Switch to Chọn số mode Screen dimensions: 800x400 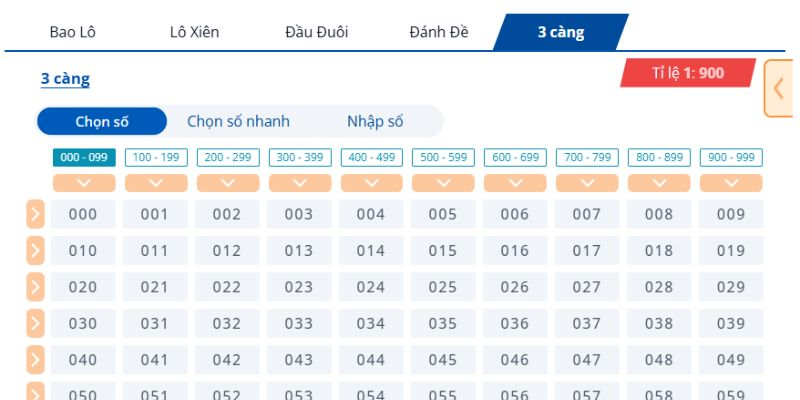[x=101, y=122]
